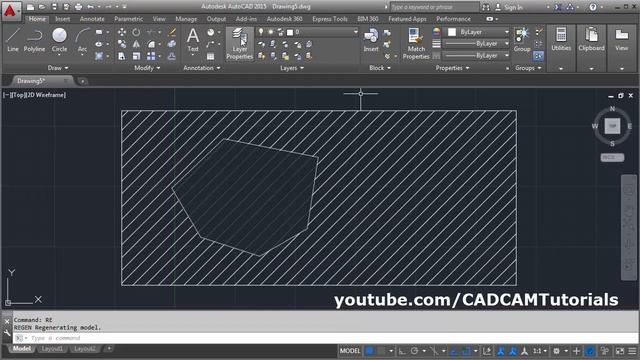Open the AutoCAD application menu

(10, 11)
